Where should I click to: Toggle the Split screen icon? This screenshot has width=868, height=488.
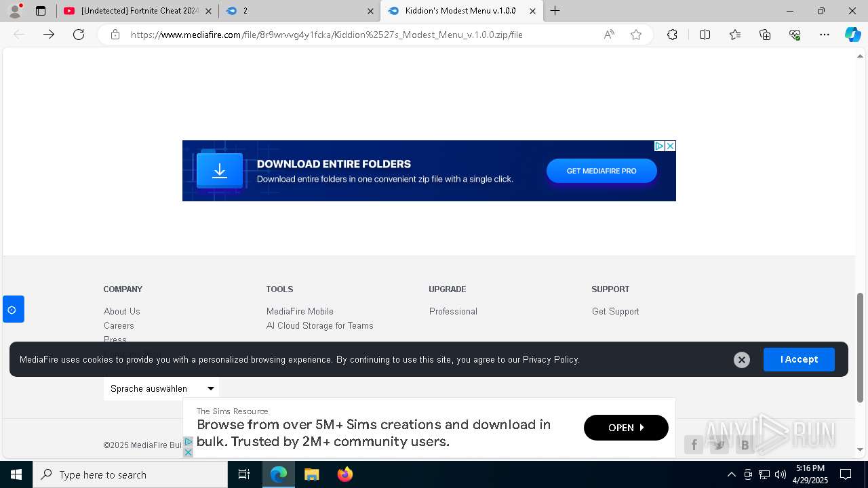tap(705, 35)
